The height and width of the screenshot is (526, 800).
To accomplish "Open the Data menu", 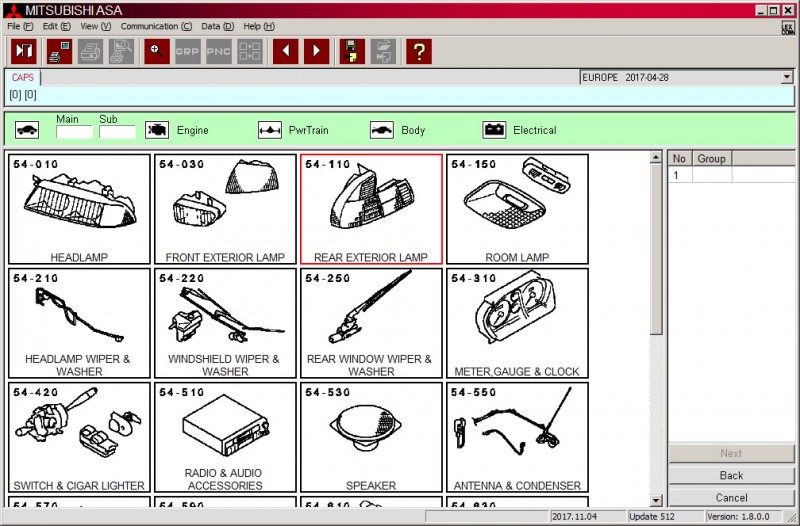I will pyautogui.click(x=217, y=26).
